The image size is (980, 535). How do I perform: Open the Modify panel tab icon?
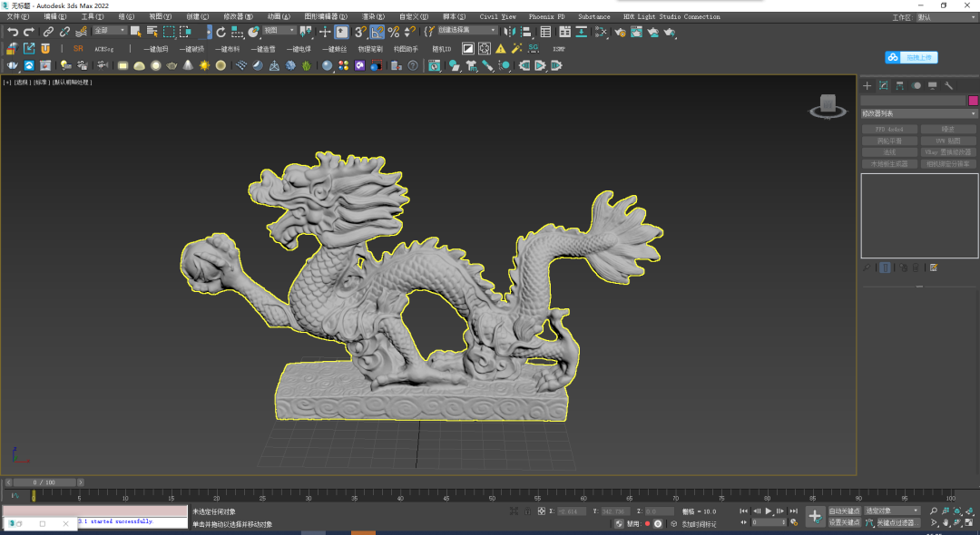click(x=883, y=86)
